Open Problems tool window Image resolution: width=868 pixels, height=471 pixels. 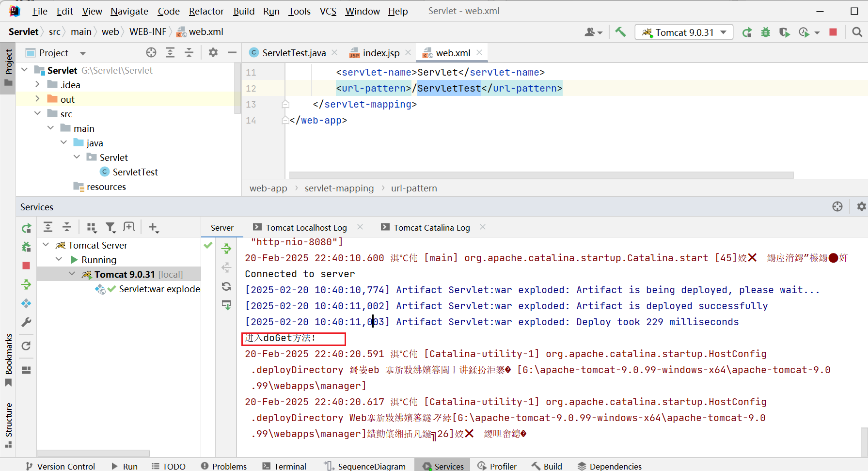tap(224, 466)
